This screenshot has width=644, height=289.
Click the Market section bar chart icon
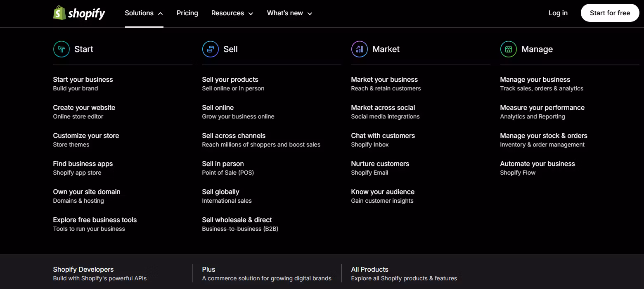pyautogui.click(x=359, y=49)
